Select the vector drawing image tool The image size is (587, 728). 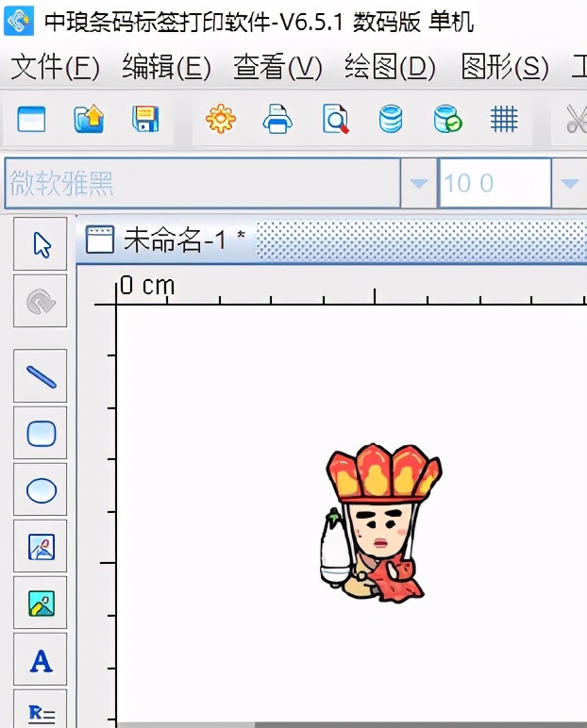click(x=41, y=546)
